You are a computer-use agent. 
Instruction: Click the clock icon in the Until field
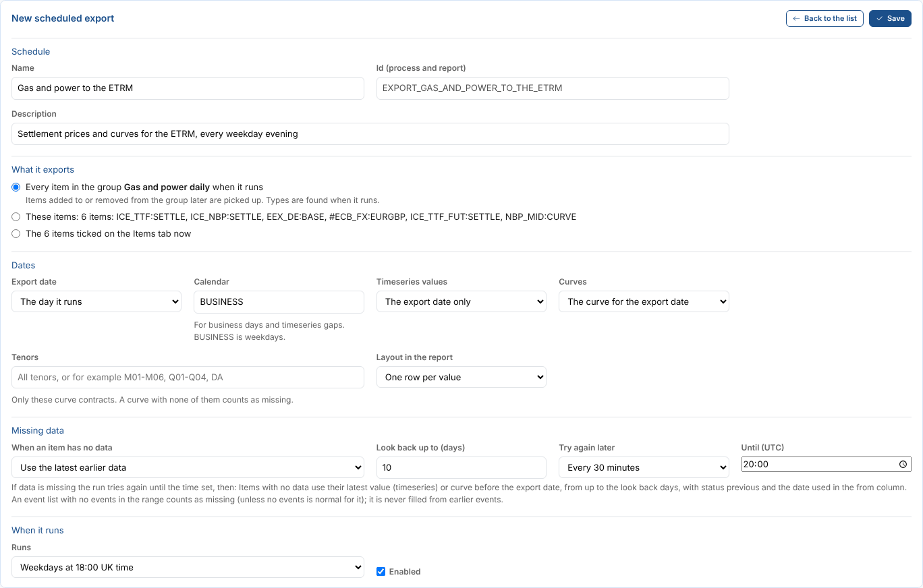903,465
